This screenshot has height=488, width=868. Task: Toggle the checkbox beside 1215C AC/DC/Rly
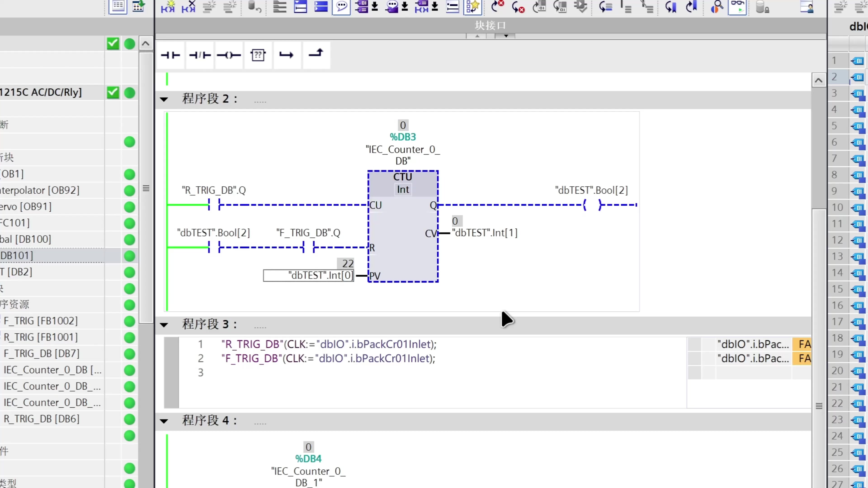point(113,93)
